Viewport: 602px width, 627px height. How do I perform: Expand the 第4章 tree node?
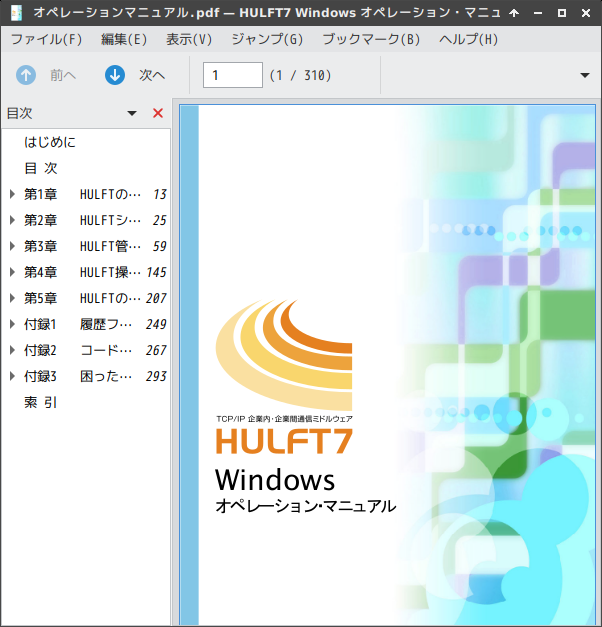point(12,272)
